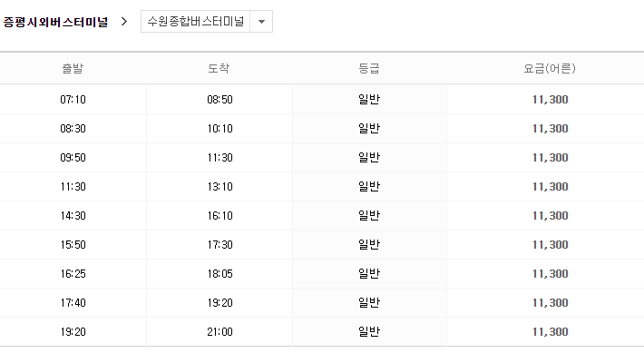The height and width of the screenshot is (353, 644).
Task: Open the 수원종합버스터미널 destination dropdown arrow
Action: click(261, 22)
